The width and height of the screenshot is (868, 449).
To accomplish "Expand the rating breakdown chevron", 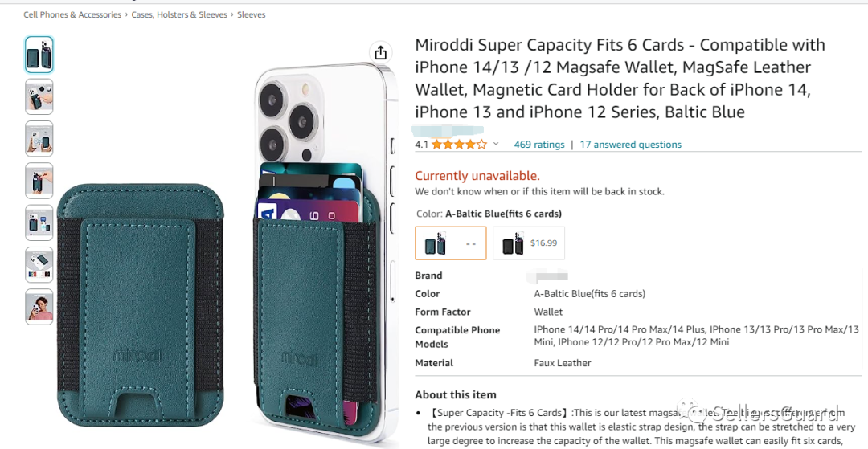I will click(496, 145).
